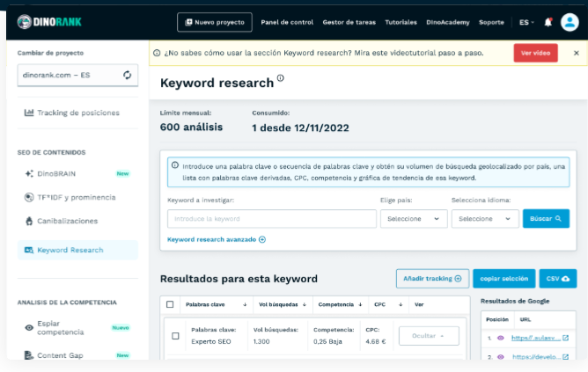Select TF*IDF y prominencia in sidebar
588x372 pixels.
tap(77, 197)
